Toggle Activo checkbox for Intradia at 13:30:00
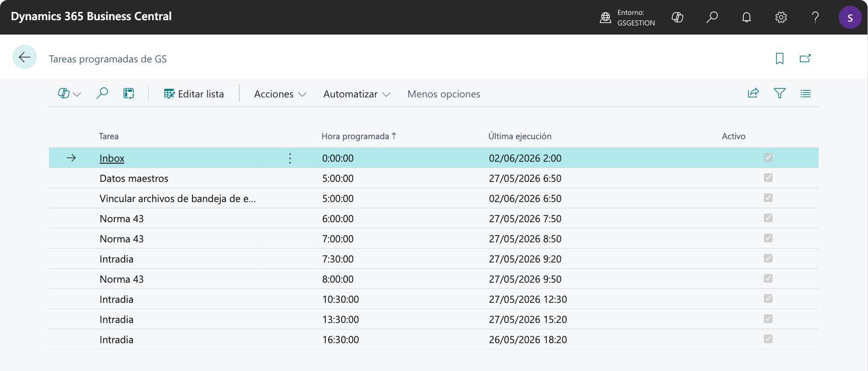The image size is (868, 371). click(768, 319)
